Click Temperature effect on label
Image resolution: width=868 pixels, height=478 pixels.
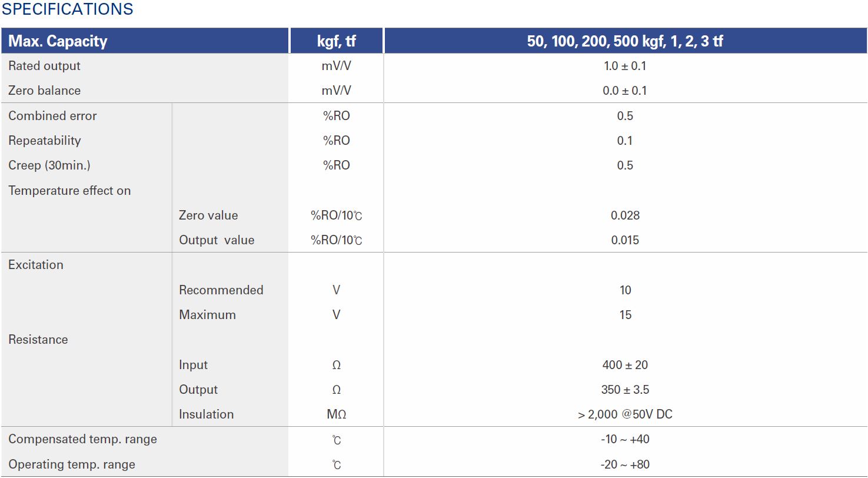point(69,191)
